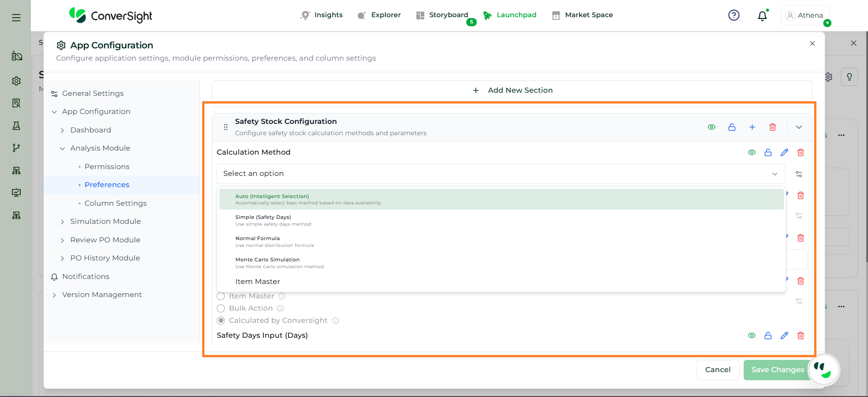Click Add New Section

512,90
